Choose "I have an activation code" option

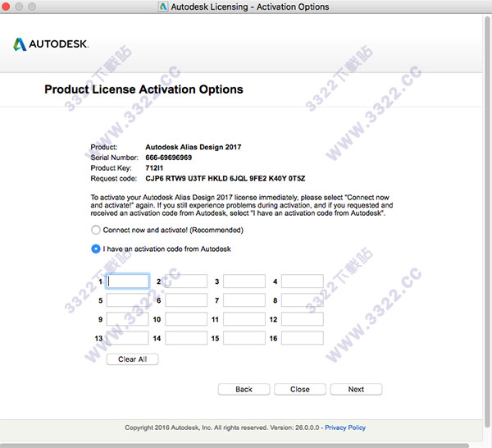(x=96, y=249)
